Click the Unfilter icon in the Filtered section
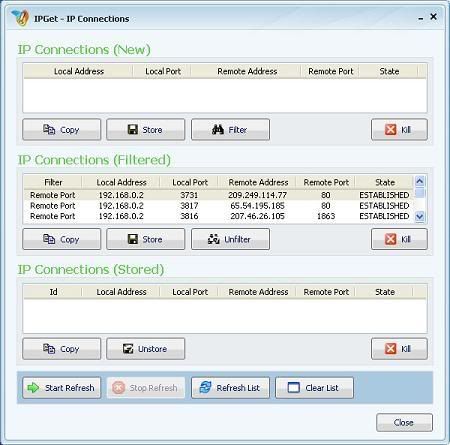The height and width of the screenshot is (445, 450). pyautogui.click(x=214, y=239)
